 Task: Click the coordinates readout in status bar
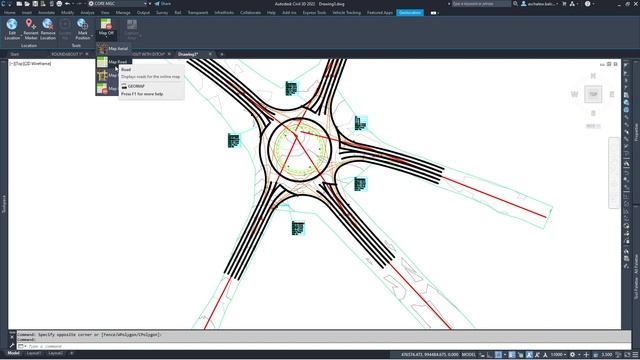tap(430, 355)
